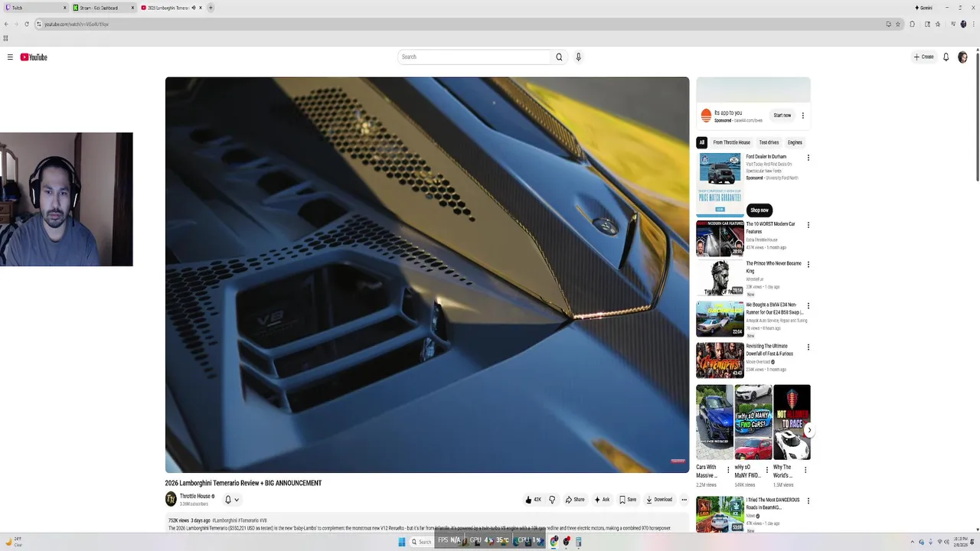Open the Windows Start menu

pyautogui.click(x=402, y=542)
